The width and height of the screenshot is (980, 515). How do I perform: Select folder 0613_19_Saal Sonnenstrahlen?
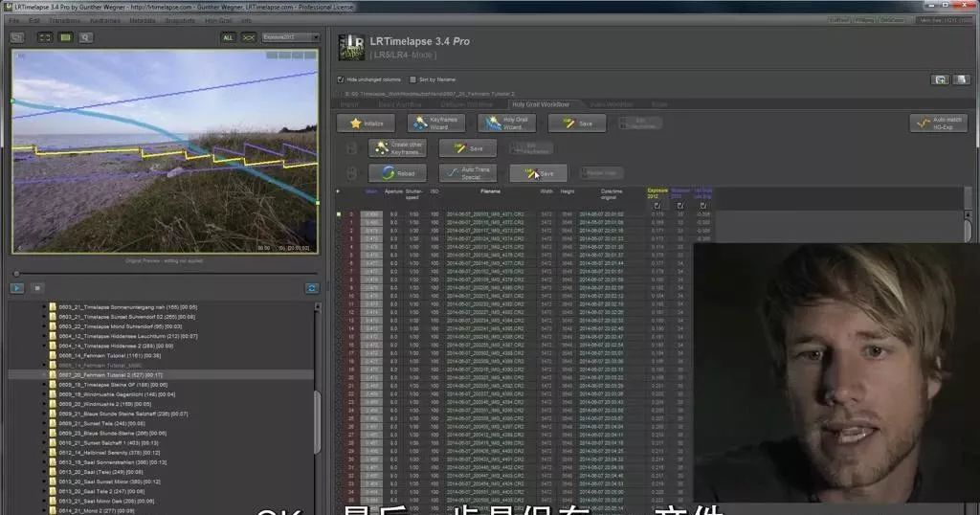coord(113,462)
